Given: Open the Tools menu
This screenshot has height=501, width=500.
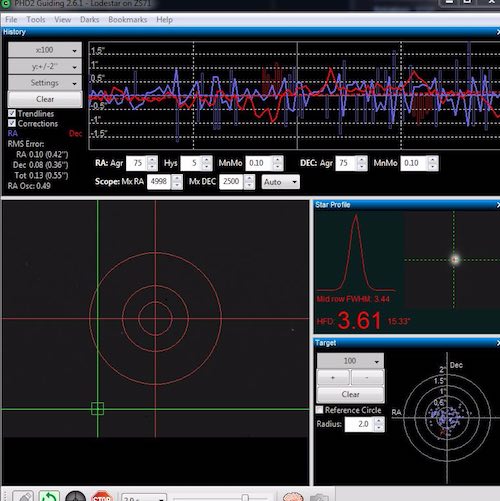Looking at the screenshot, I should click(x=36, y=20).
